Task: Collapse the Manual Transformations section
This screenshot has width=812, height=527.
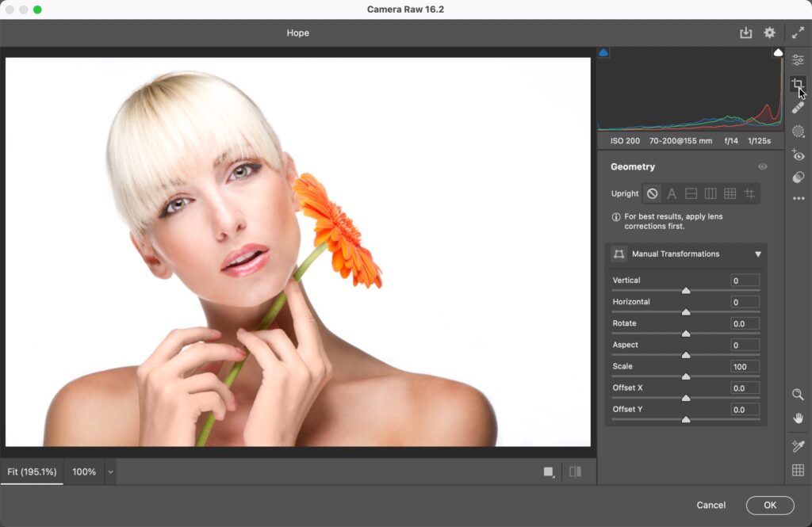Action: [x=757, y=254]
